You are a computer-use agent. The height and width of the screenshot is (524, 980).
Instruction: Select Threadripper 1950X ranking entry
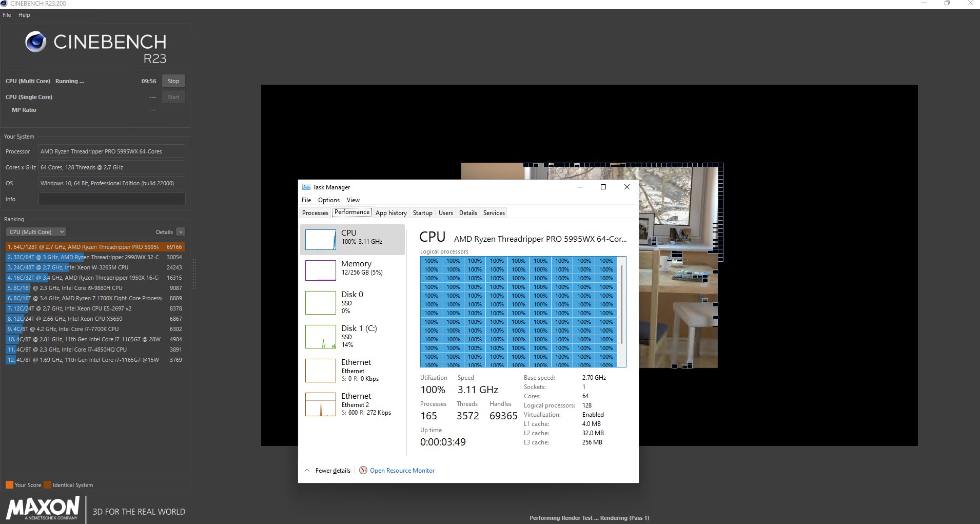95,278
